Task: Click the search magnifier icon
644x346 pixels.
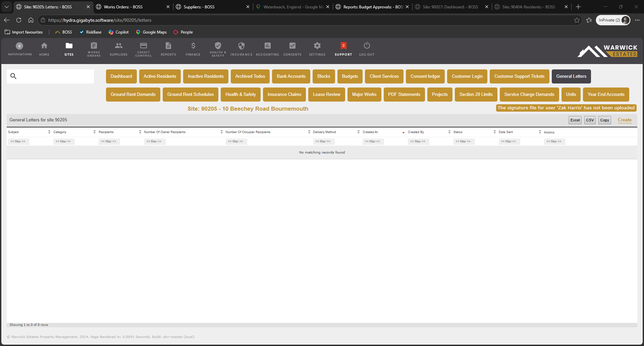Action: (x=13, y=76)
